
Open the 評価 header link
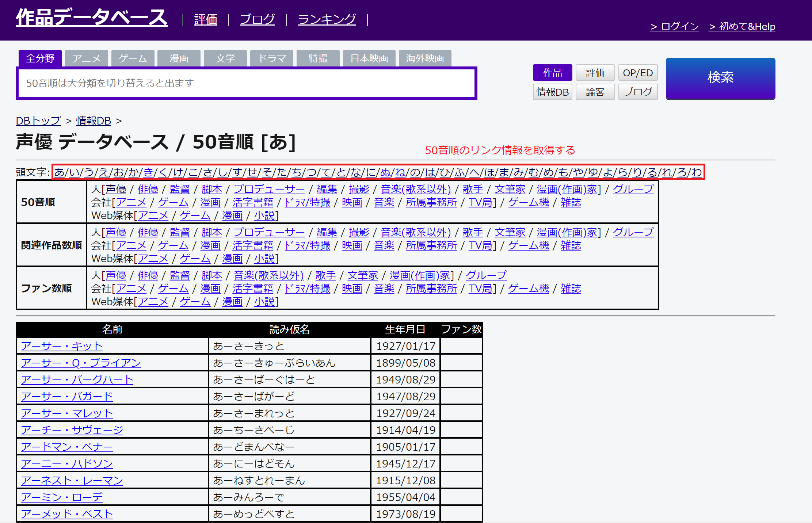coord(206,20)
